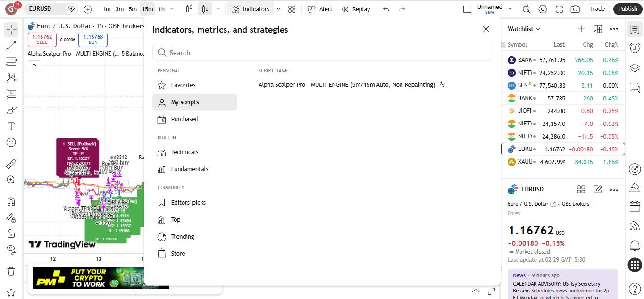This screenshot has width=644, height=299.
Task: Select the text annotation tool
Action: coord(11,126)
